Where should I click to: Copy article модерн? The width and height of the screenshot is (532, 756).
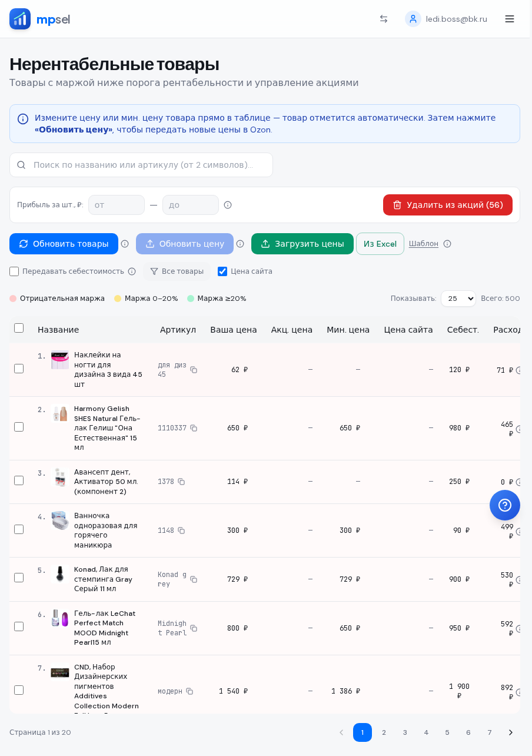point(189,691)
